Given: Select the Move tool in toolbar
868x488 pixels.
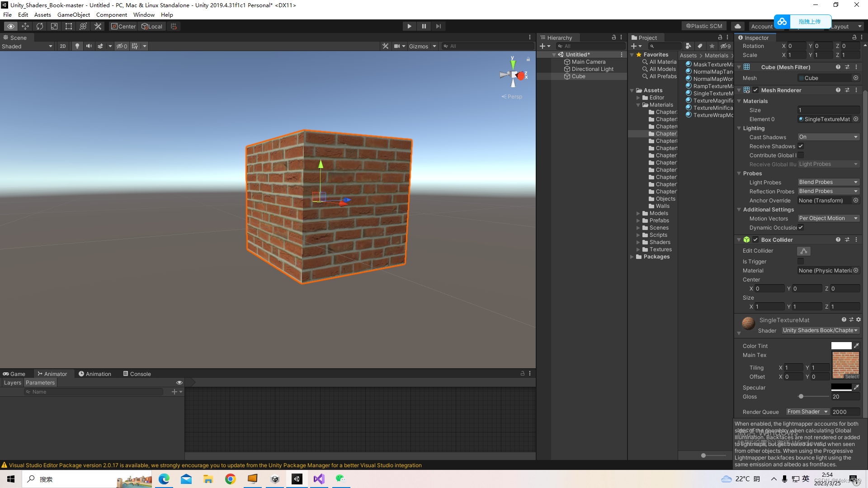Looking at the screenshot, I should pos(25,26).
